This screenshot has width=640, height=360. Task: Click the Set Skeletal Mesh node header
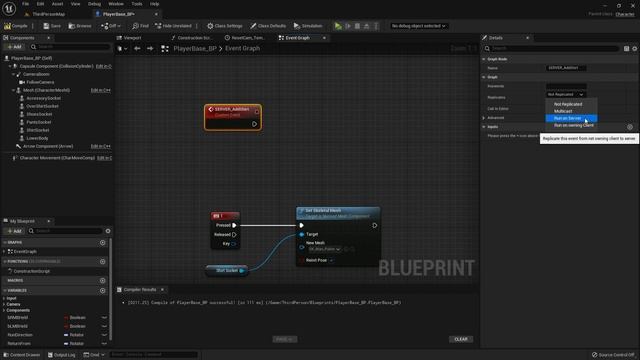click(x=338, y=213)
